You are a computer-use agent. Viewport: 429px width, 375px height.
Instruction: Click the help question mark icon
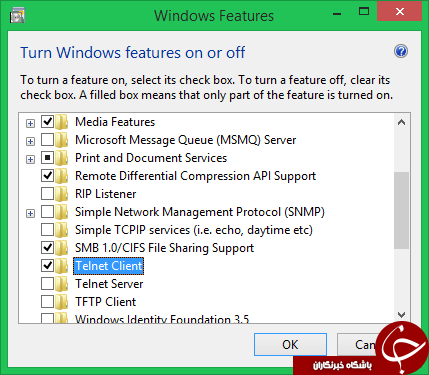[x=401, y=51]
